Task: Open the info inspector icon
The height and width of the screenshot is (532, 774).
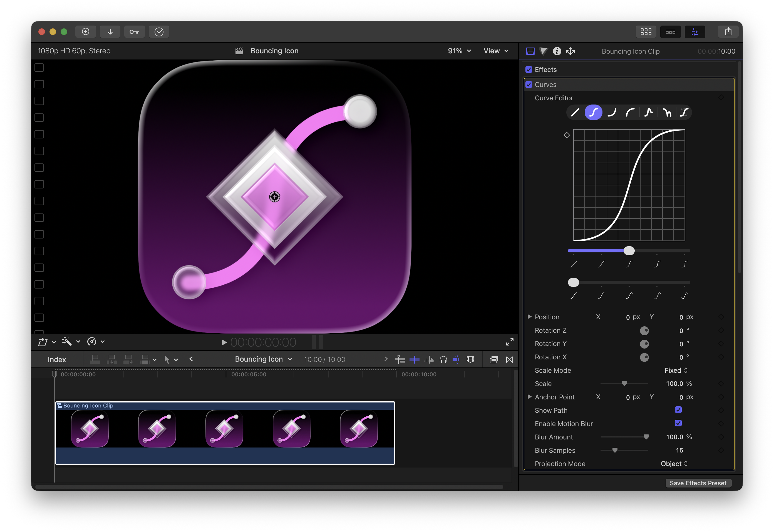Action: point(557,51)
